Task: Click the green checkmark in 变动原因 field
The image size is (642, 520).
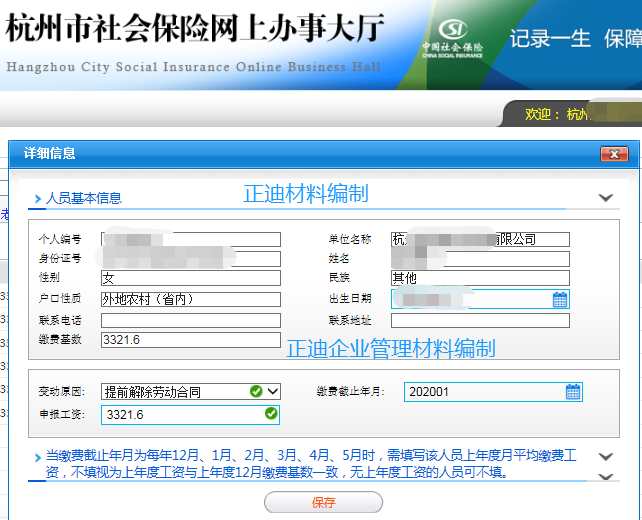Action: pos(256,391)
